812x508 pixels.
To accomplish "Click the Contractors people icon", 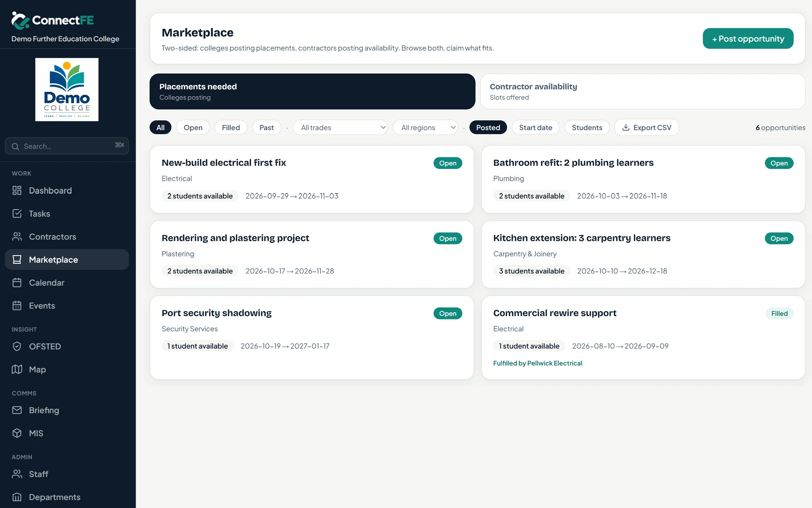I will [17, 237].
